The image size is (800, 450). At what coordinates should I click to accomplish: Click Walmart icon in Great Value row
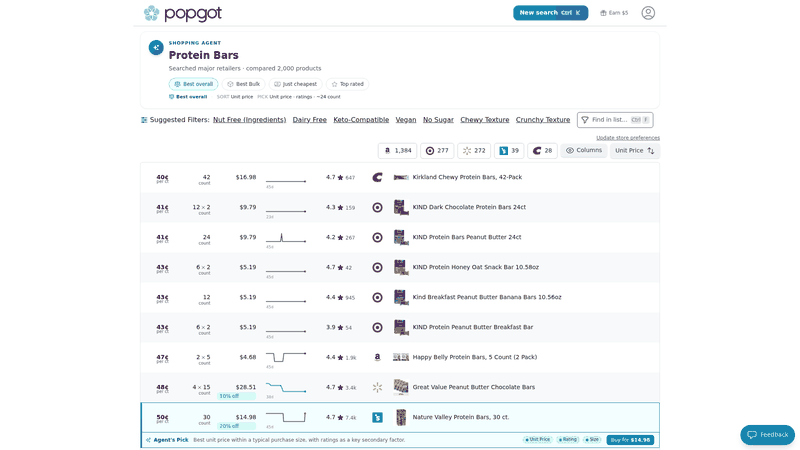377,388
